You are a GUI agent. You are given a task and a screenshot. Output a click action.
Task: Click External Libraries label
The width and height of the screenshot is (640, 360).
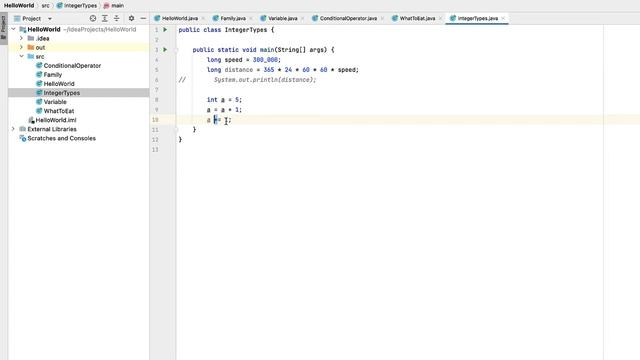(x=52, y=129)
